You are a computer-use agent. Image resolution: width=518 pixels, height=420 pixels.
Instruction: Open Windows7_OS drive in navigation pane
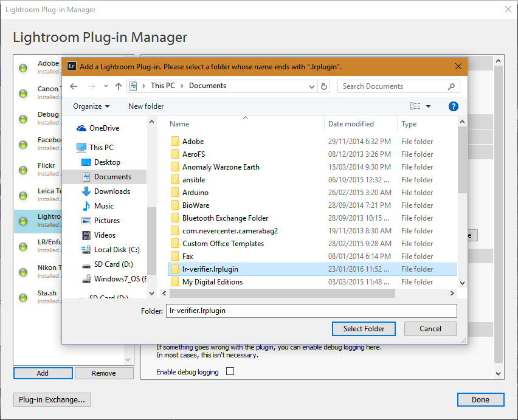pos(114,279)
